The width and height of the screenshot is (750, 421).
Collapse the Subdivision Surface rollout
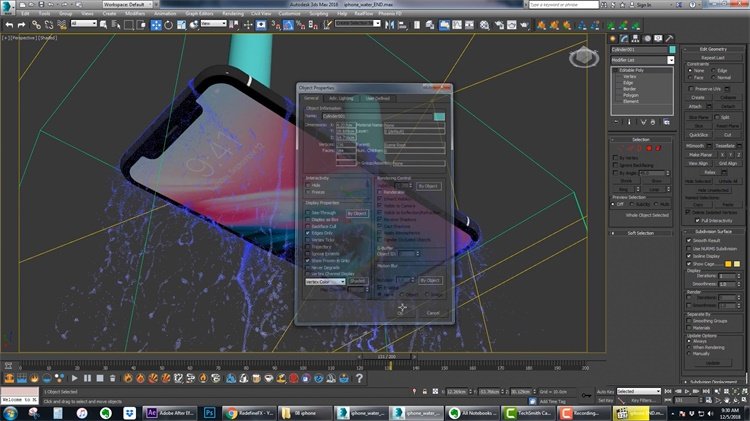point(713,231)
